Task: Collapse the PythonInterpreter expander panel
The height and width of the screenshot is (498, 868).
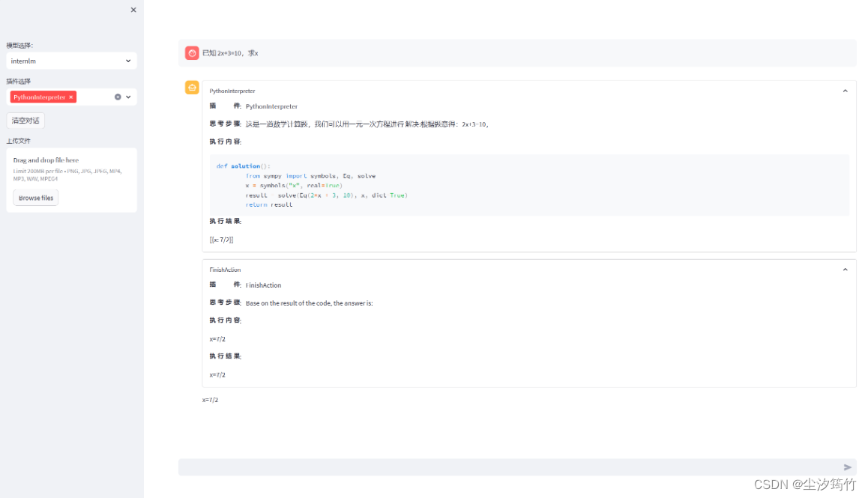Action: coord(845,91)
